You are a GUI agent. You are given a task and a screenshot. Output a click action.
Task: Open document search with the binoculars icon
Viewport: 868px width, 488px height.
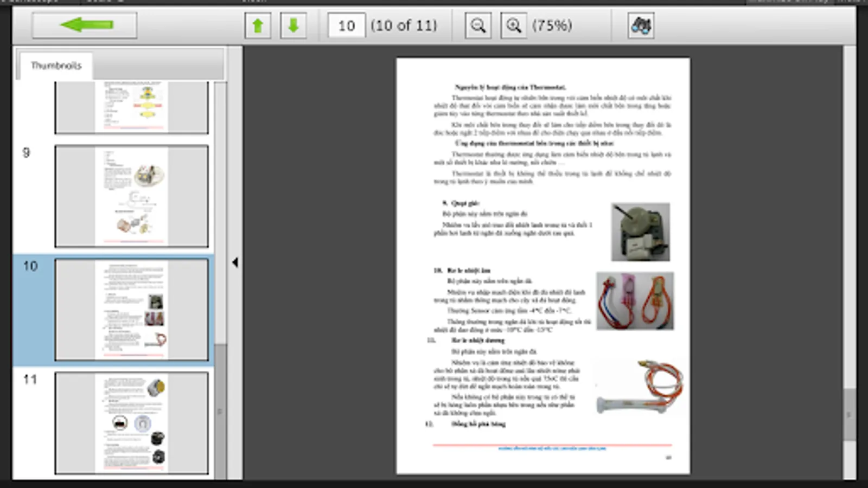coord(641,25)
